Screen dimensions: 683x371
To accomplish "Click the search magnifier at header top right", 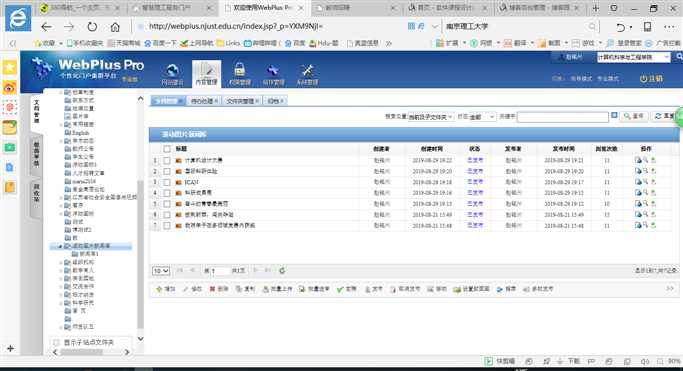I will click(x=679, y=57).
